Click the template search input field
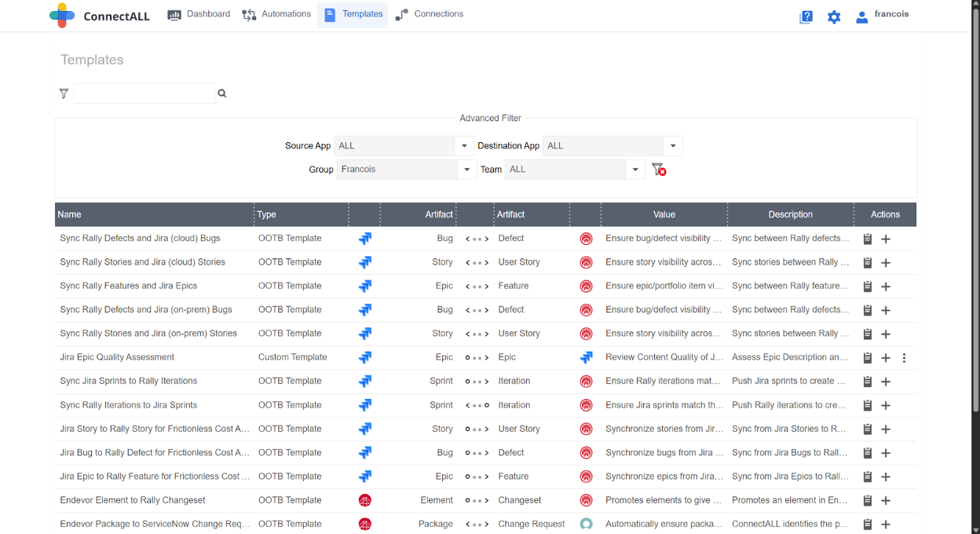Viewport: 980px width, 534px height. [144, 93]
